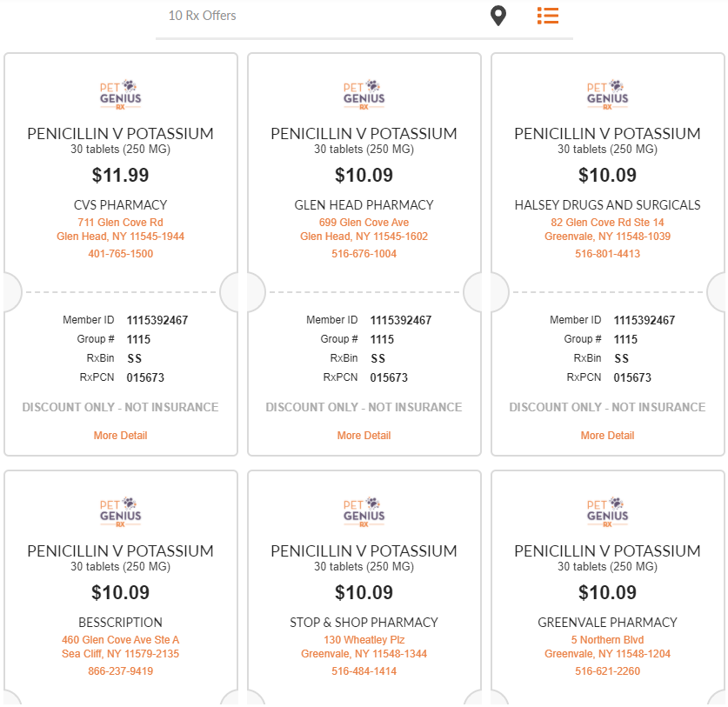This screenshot has height=707, width=728.
Task: Open More Detail for Halsey Drugs and Surgicals
Action: pyautogui.click(x=607, y=436)
